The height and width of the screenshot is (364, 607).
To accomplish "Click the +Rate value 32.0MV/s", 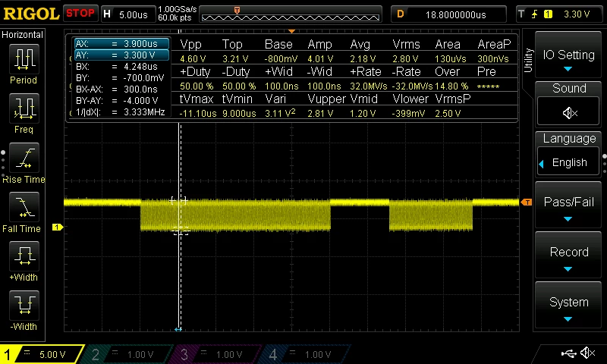I will click(368, 86).
